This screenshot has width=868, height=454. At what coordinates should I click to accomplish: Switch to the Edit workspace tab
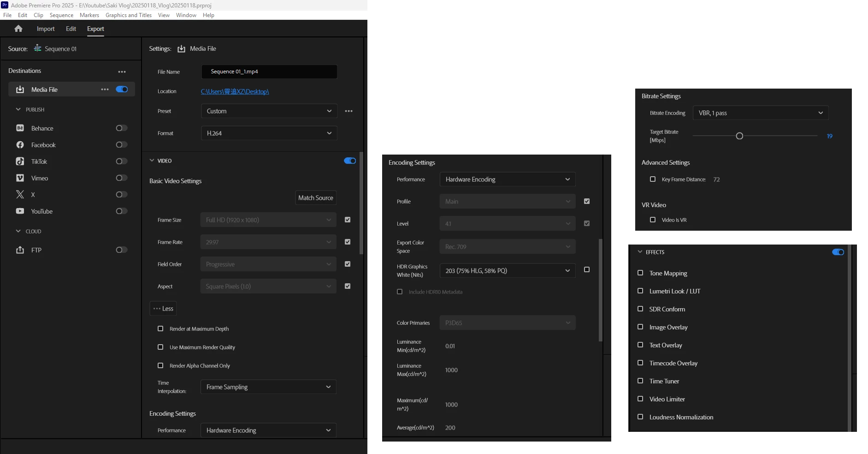click(x=71, y=29)
